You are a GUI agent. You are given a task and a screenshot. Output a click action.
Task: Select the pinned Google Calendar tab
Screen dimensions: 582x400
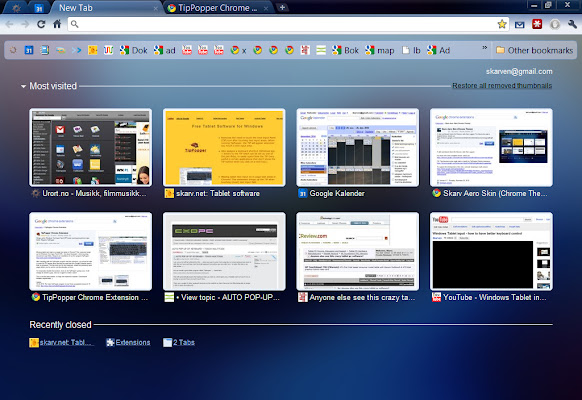pyautogui.click(x=39, y=8)
